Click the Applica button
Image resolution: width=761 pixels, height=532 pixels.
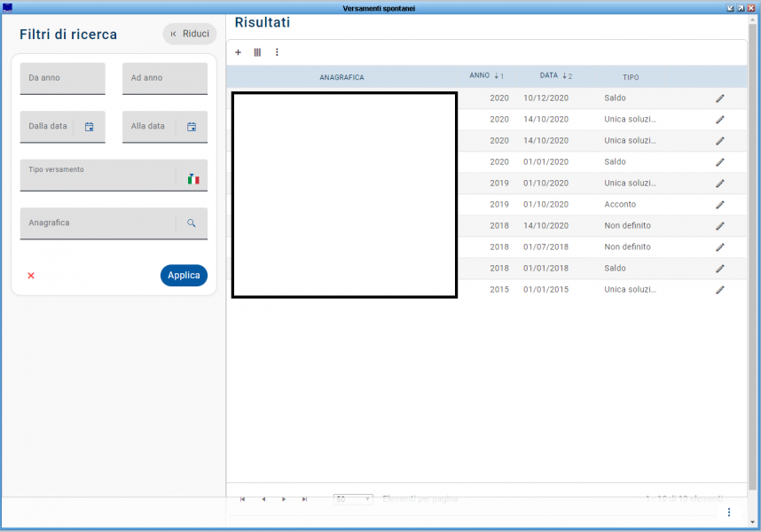[184, 276]
